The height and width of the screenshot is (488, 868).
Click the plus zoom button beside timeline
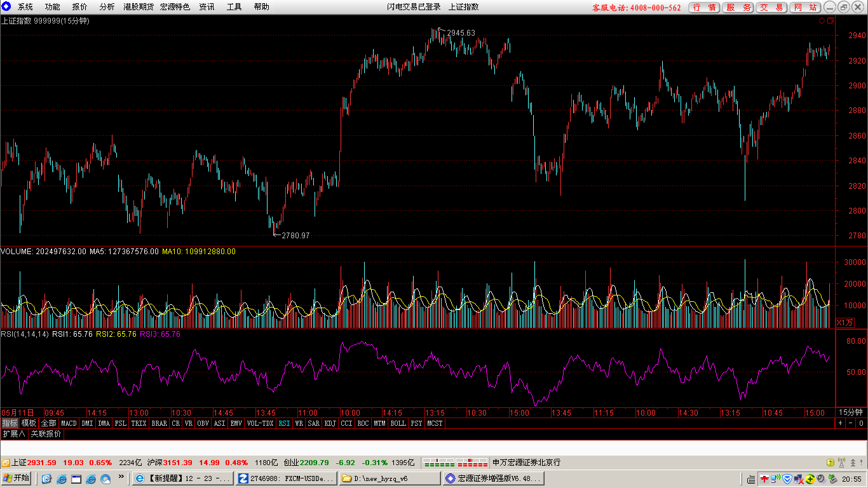point(840,423)
